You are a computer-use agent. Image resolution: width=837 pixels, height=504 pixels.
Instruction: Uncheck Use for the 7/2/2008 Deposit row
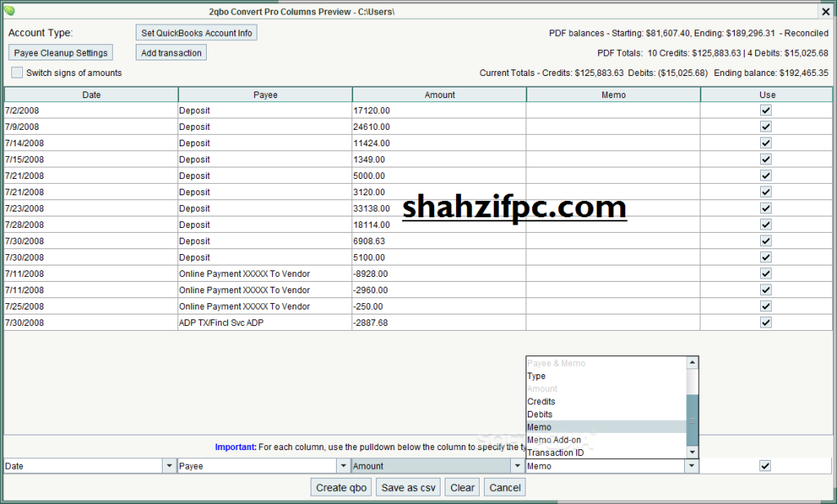click(x=766, y=110)
